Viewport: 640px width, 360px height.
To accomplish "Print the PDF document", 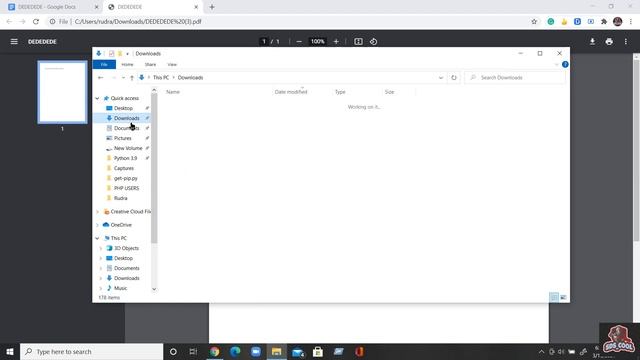I will point(609,42).
